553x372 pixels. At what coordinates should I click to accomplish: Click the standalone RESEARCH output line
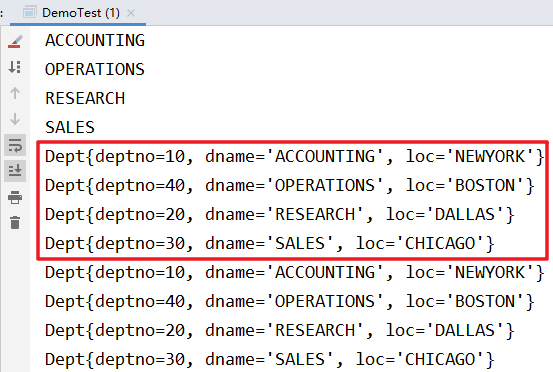[85, 98]
